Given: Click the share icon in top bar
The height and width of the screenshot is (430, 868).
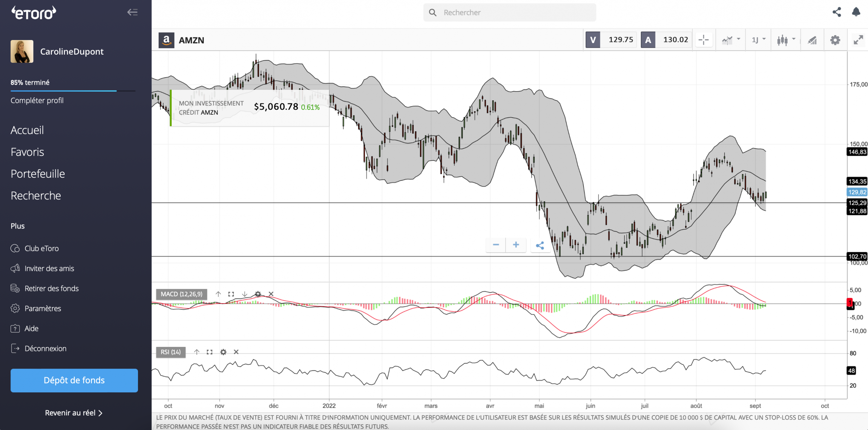Looking at the screenshot, I should pos(837,12).
